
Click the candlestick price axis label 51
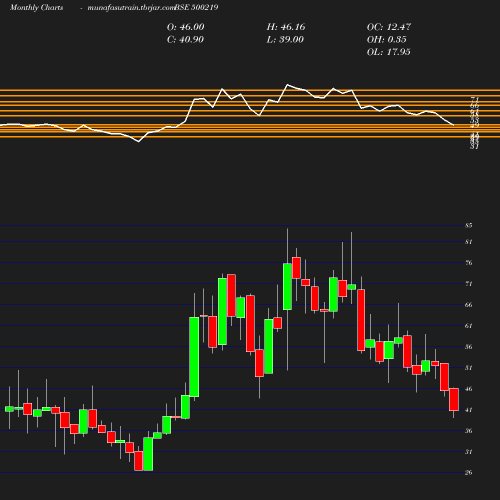tap(469, 368)
